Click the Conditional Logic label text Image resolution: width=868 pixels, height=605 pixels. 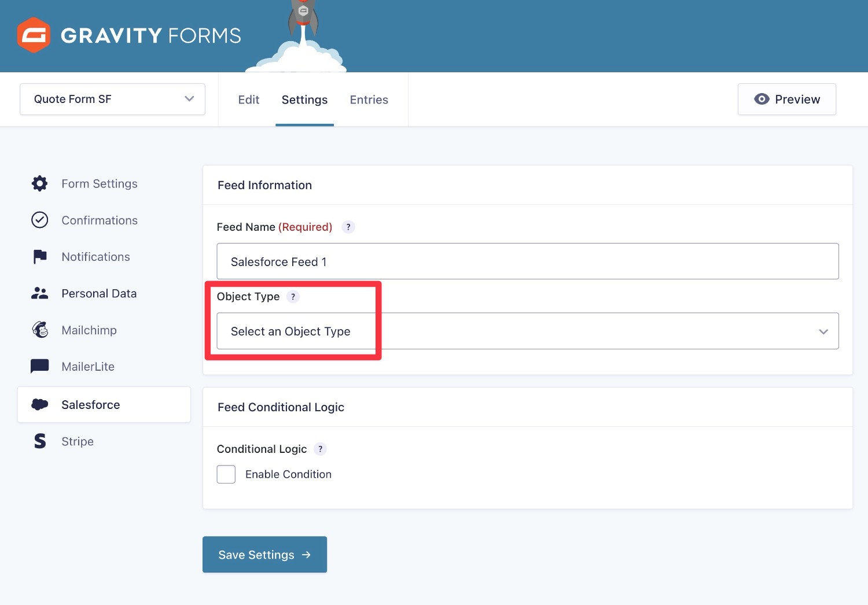(x=262, y=449)
